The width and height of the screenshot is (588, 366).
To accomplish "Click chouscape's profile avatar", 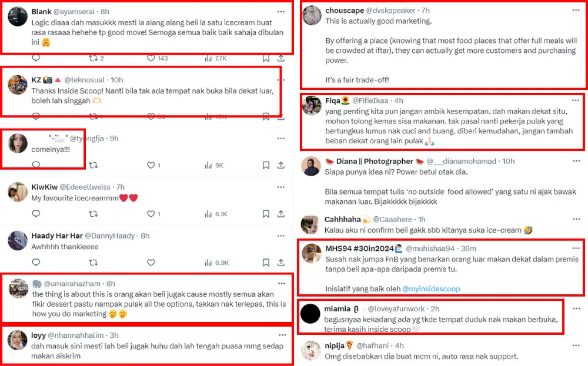I will point(312,16).
